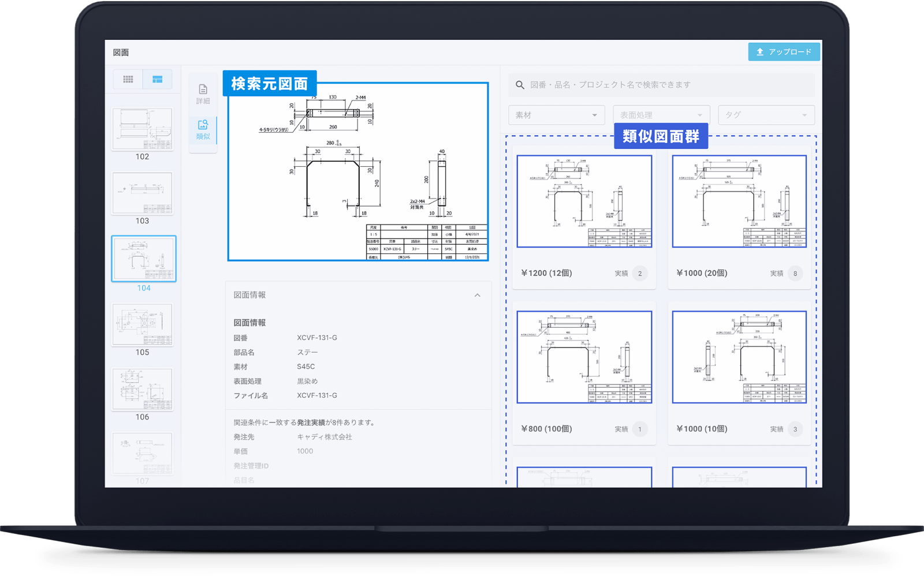Click the main 検索元図面 drawing preview

[358, 172]
